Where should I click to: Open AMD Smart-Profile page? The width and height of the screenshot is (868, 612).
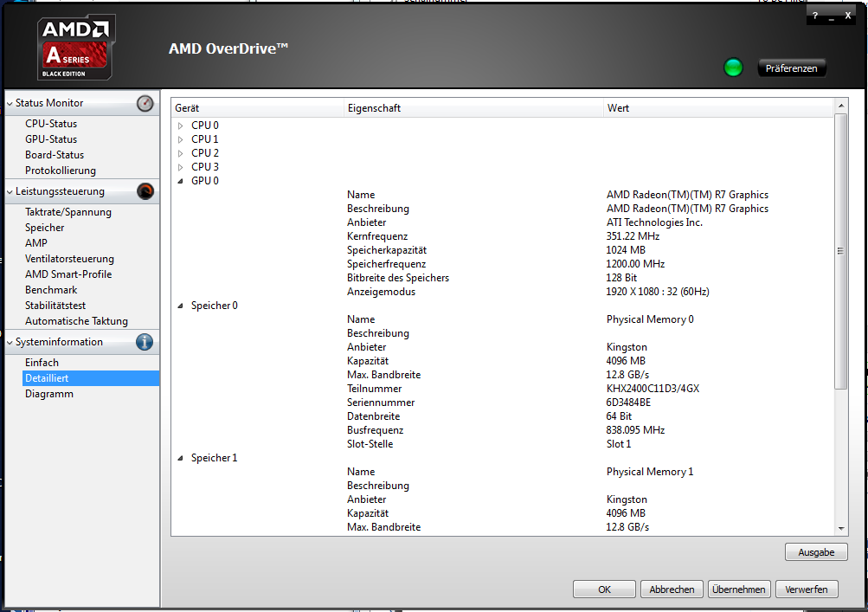(x=68, y=274)
